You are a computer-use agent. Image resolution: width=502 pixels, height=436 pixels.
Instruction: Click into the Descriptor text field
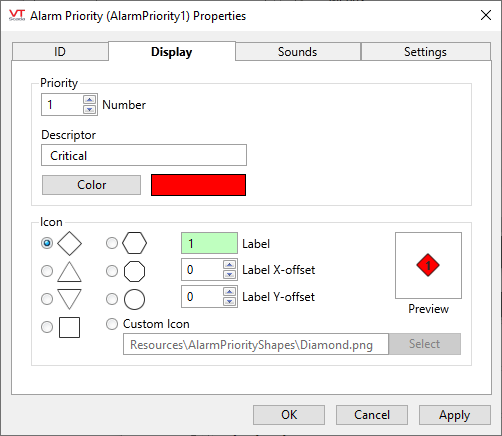coord(144,155)
